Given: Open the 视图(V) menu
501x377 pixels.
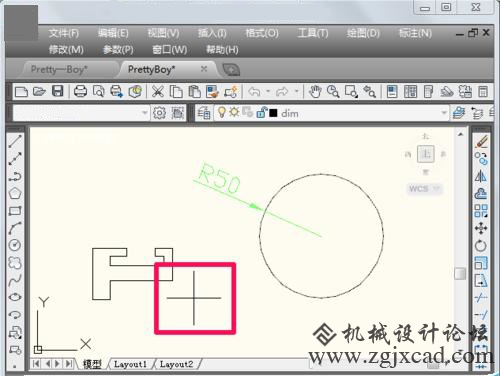Looking at the screenshot, I should (x=163, y=33).
